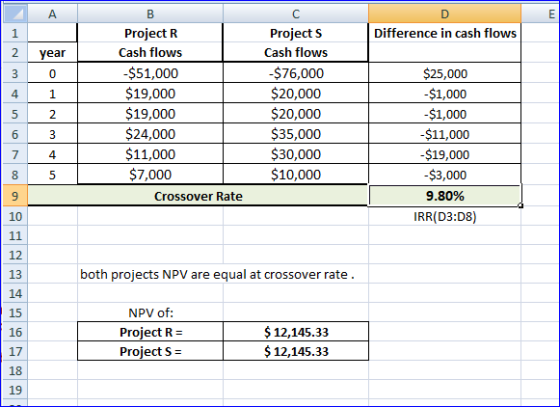Click the 'year' label cell

click(x=52, y=52)
